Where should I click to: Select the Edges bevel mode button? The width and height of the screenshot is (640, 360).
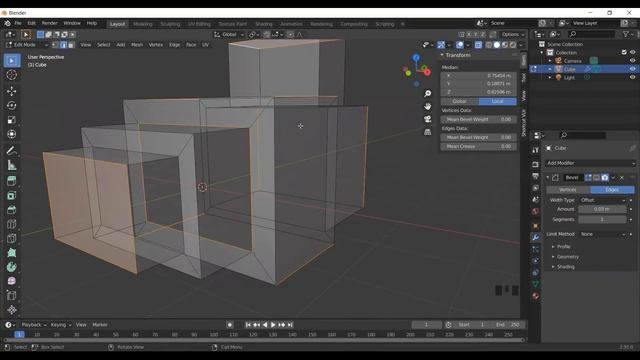click(x=612, y=190)
